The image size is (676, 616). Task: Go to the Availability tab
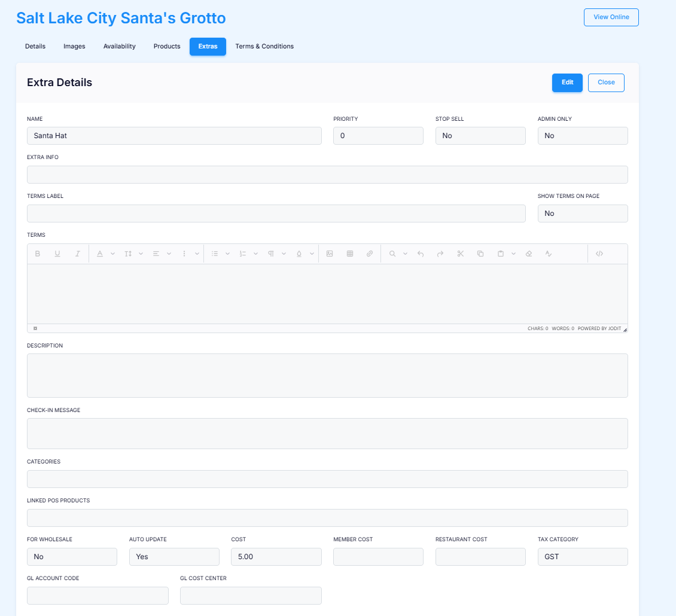[x=120, y=47]
